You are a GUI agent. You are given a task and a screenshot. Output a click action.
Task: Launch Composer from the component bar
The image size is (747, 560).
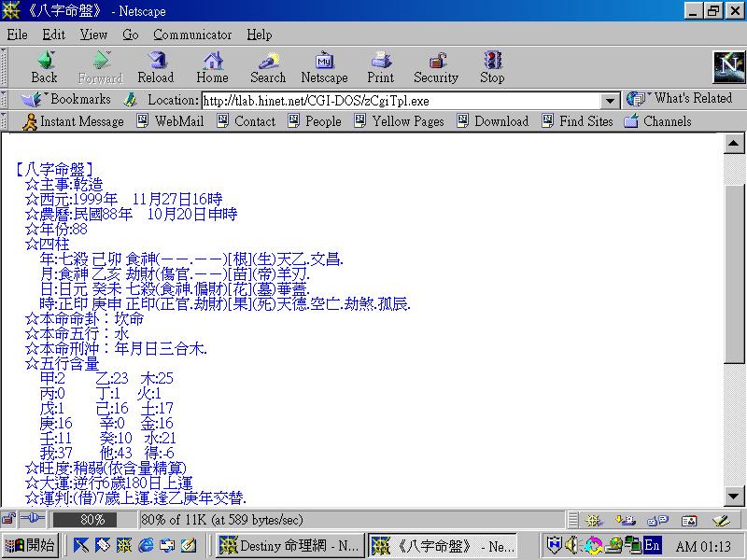(724, 520)
